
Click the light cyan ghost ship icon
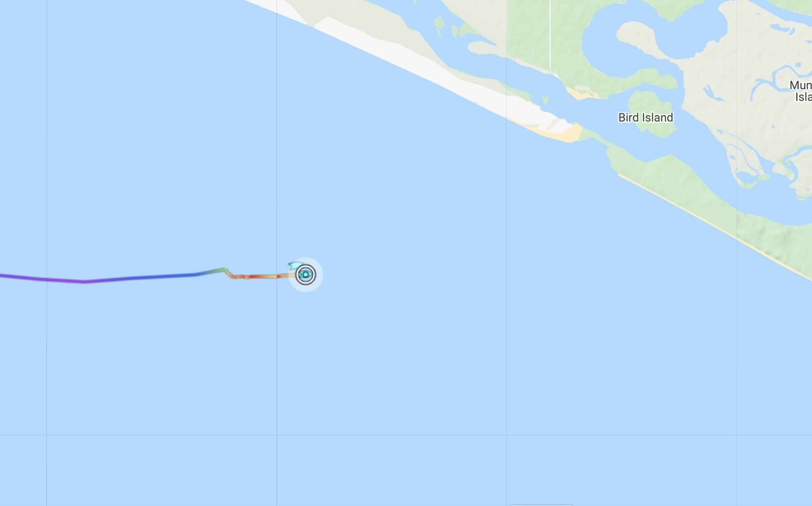point(295,265)
